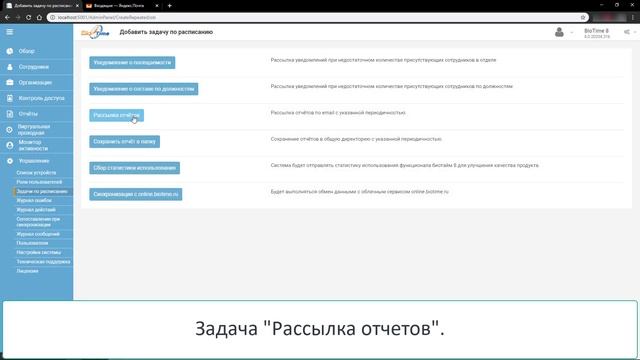
Task: Click the Сбор статистики использования button
Action: tap(134, 168)
